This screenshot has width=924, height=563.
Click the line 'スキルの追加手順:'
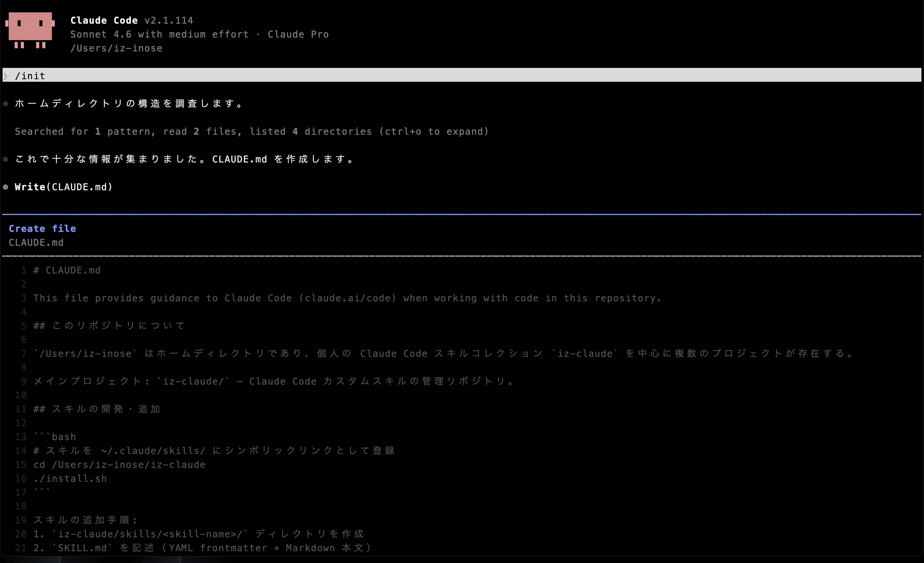[x=86, y=520]
